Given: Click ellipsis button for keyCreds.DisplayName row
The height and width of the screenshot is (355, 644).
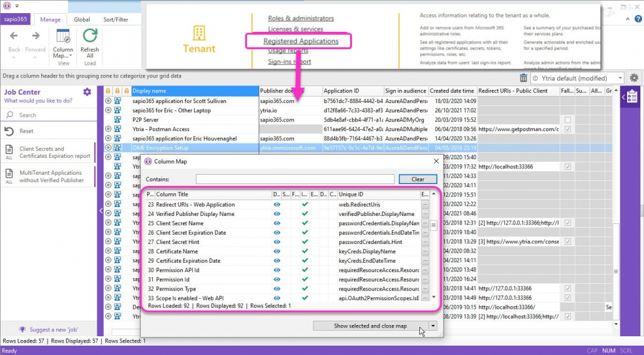Looking at the screenshot, I should point(425,251).
